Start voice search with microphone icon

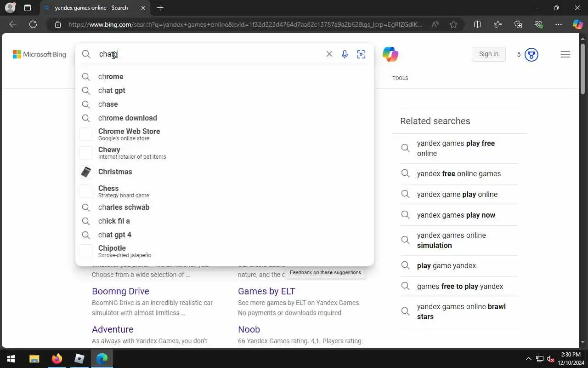point(345,54)
